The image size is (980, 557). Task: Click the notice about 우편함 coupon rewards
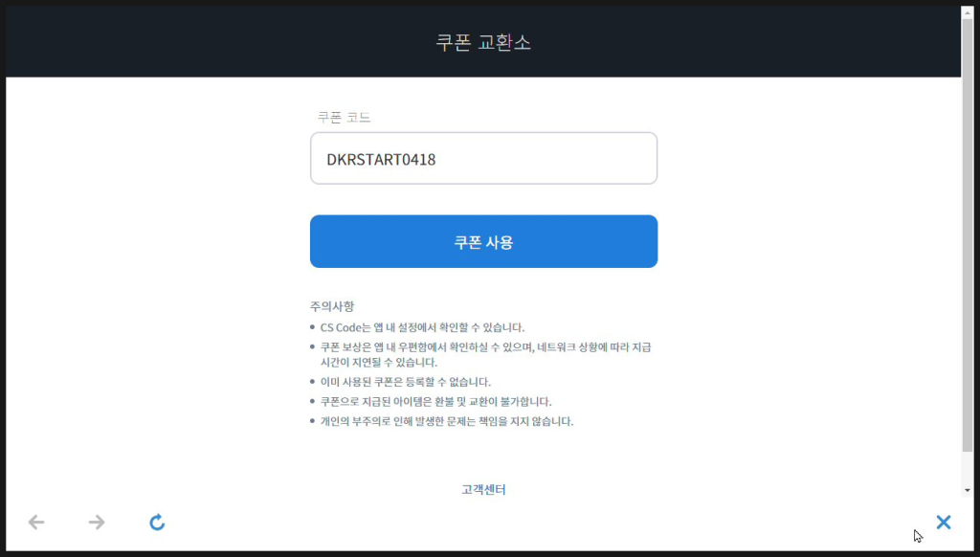(485, 354)
